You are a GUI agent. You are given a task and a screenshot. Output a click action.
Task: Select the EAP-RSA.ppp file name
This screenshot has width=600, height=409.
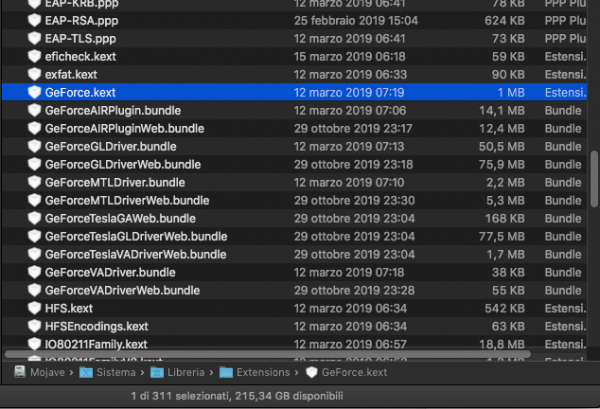pos(82,21)
